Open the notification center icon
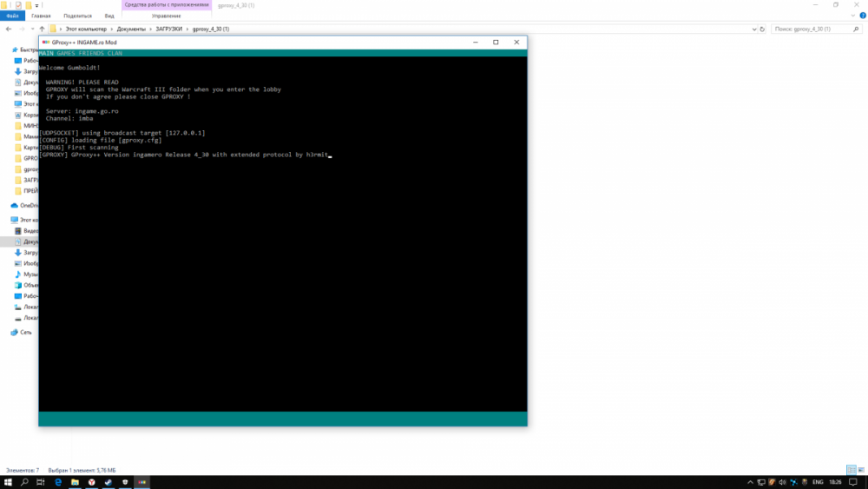 (854, 482)
